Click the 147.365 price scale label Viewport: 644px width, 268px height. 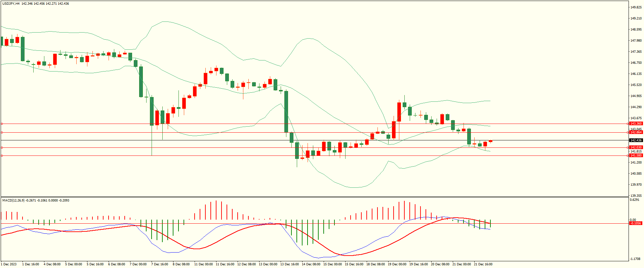tap(636, 52)
